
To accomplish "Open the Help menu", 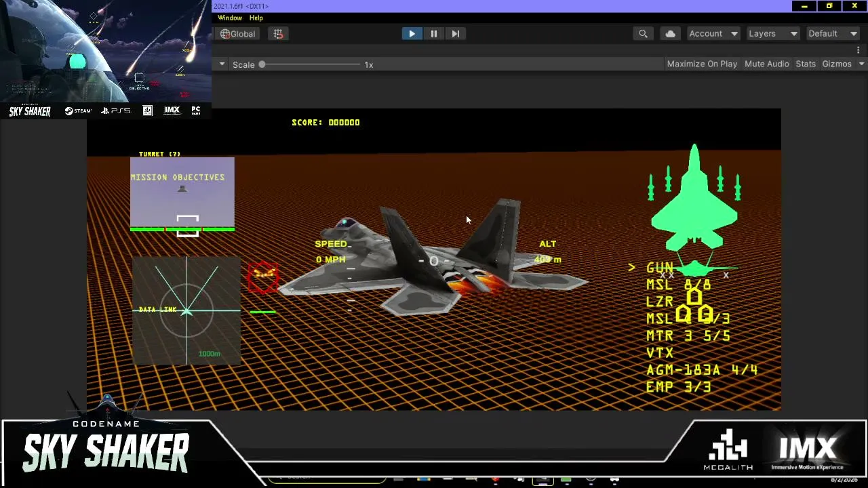I will (256, 18).
